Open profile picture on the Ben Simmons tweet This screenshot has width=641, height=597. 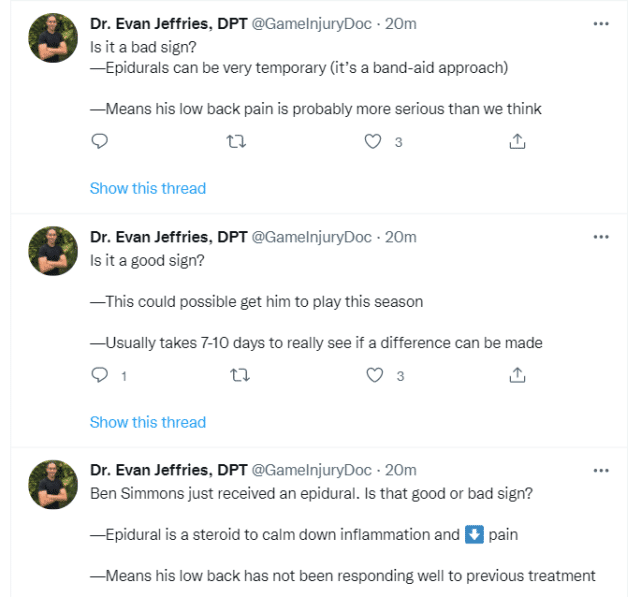coord(53,485)
